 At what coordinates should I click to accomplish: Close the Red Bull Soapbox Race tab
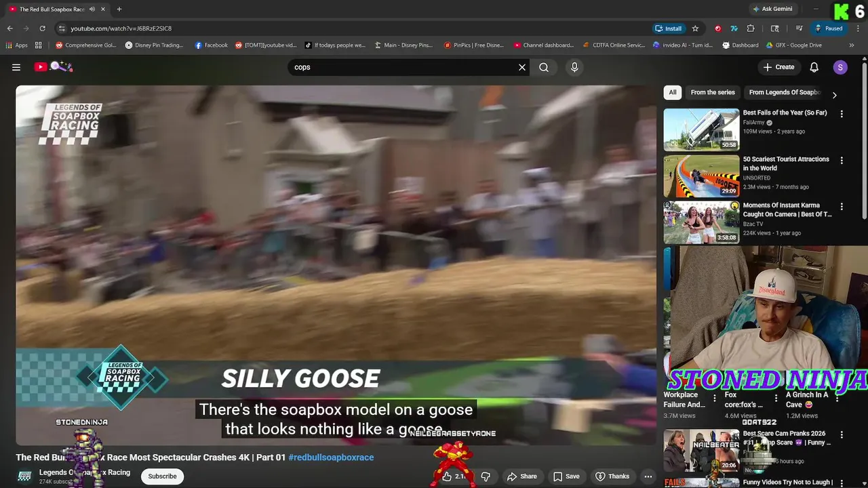[x=104, y=9]
